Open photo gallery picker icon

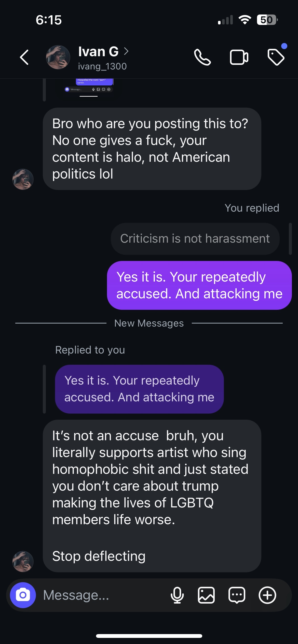point(206,595)
